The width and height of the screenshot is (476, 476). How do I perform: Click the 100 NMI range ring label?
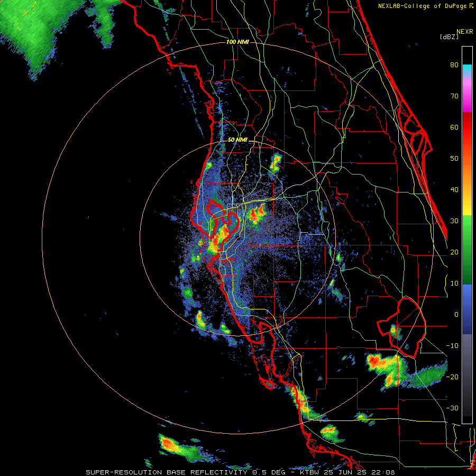coord(237,42)
